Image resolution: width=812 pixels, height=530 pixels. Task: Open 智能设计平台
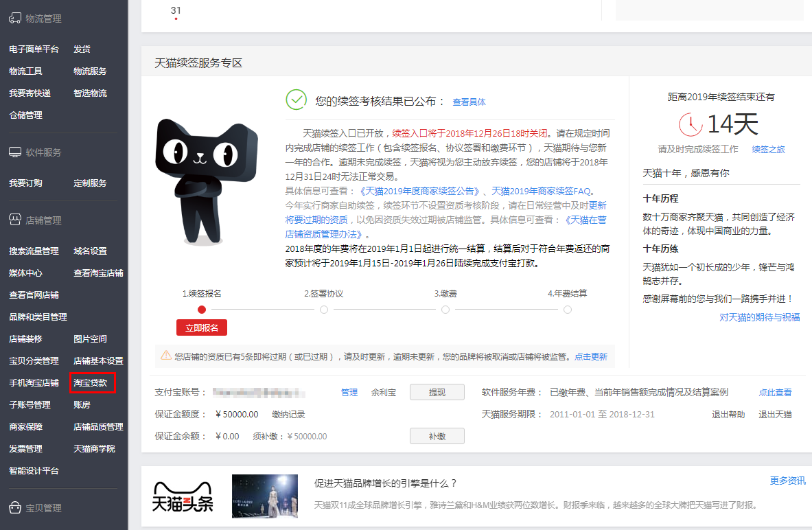tap(34, 470)
